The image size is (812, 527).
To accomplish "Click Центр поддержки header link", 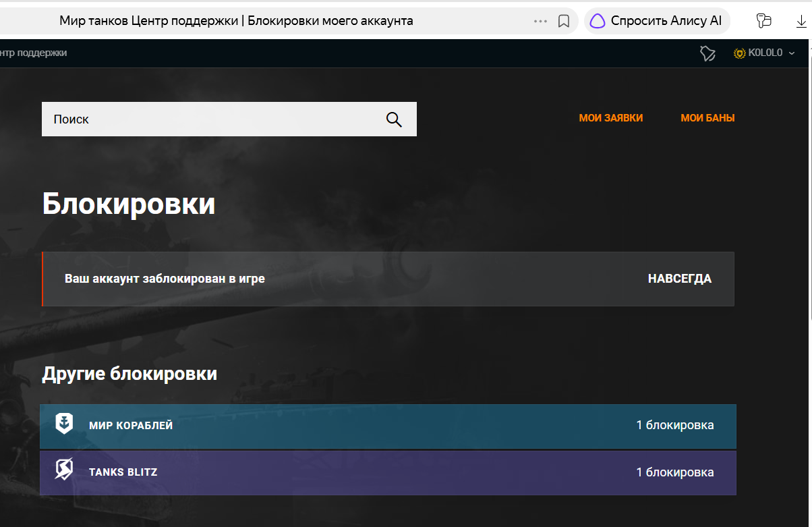I will click(34, 53).
